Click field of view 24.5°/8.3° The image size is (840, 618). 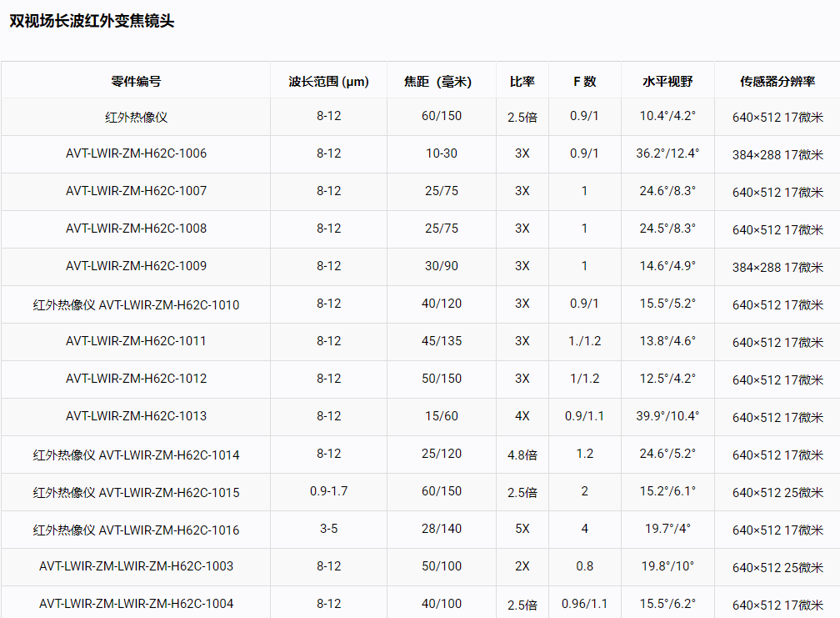click(667, 229)
